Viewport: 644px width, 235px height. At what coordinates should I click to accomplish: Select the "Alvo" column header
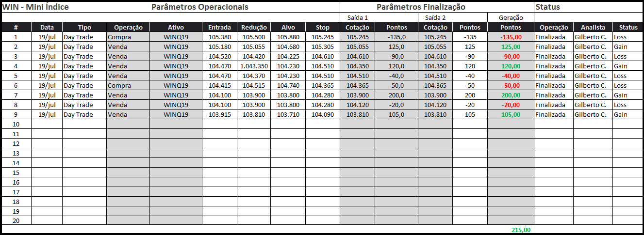click(x=288, y=28)
